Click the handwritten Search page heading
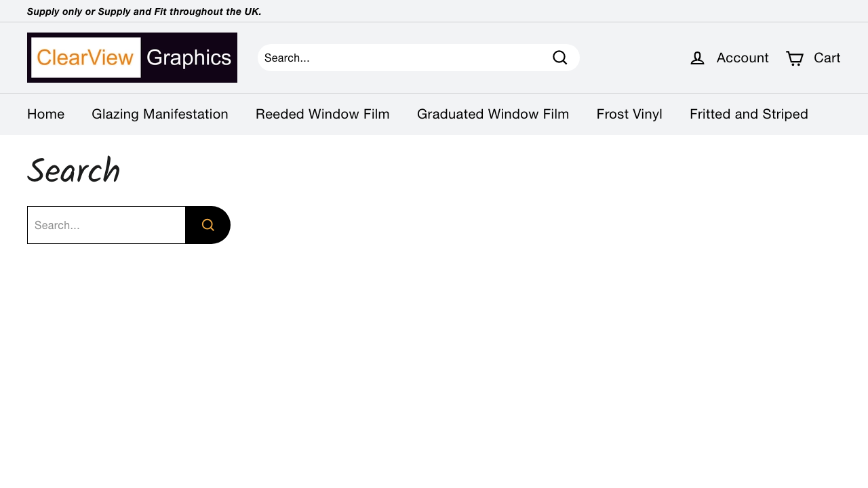The width and height of the screenshot is (868, 488). click(73, 171)
